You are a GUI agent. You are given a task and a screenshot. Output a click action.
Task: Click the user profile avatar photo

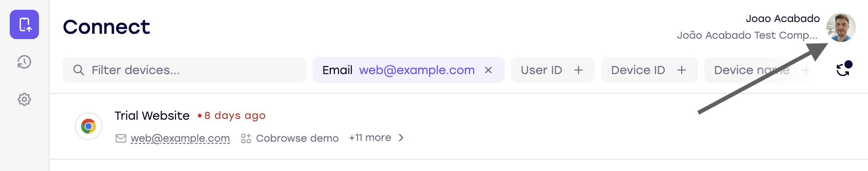tap(841, 27)
